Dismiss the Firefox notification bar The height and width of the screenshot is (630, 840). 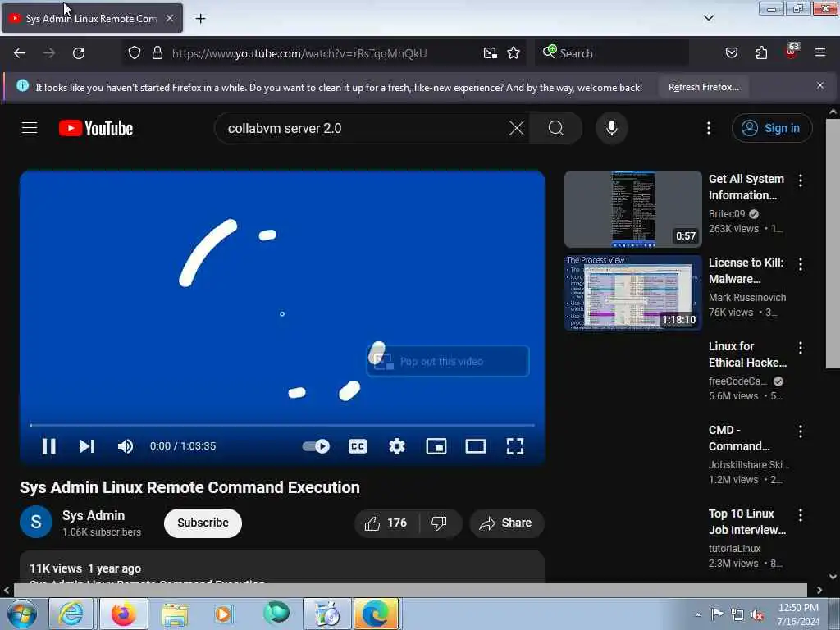tap(820, 85)
